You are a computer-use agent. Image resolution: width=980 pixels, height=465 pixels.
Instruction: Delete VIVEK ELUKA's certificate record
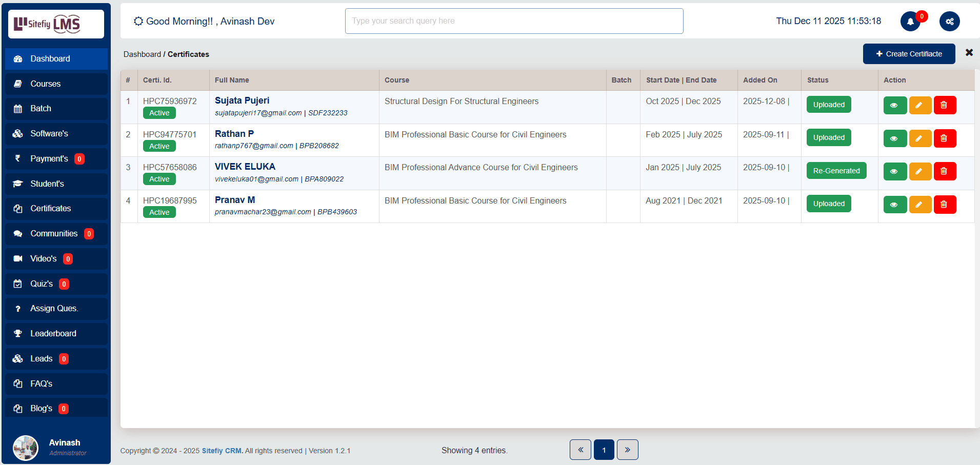(944, 171)
